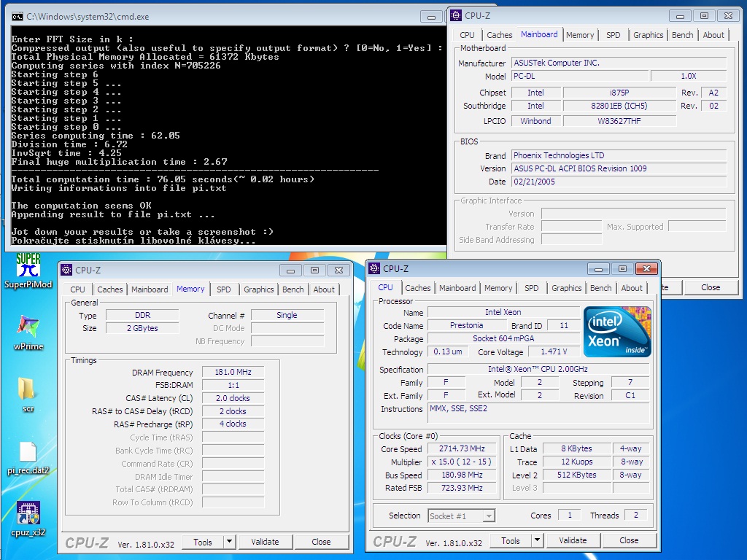Open the wPrime desktop shortcut
This screenshot has width=747, height=560.
coord(28,332)
